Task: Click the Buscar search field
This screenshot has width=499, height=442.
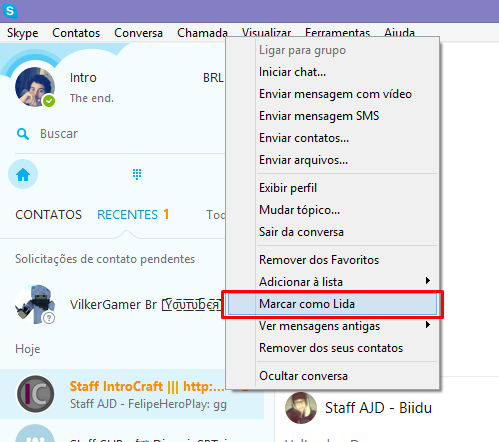Action: point(127,134)
